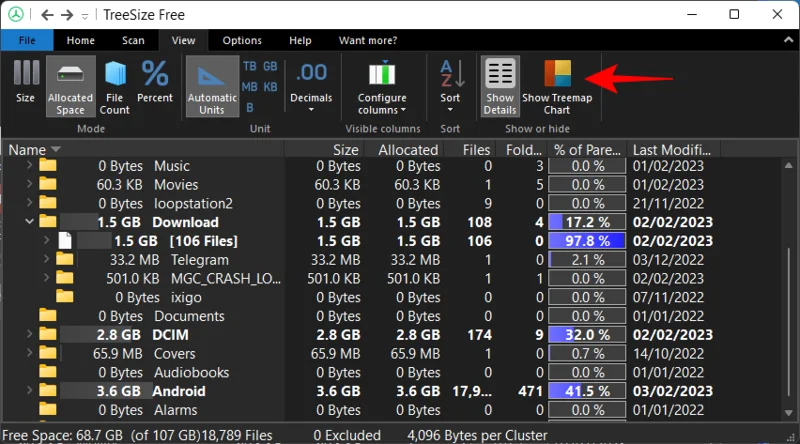Sort by the Allocated column header
This screenshot has width=800, height=444.
(x=404, y=150)
